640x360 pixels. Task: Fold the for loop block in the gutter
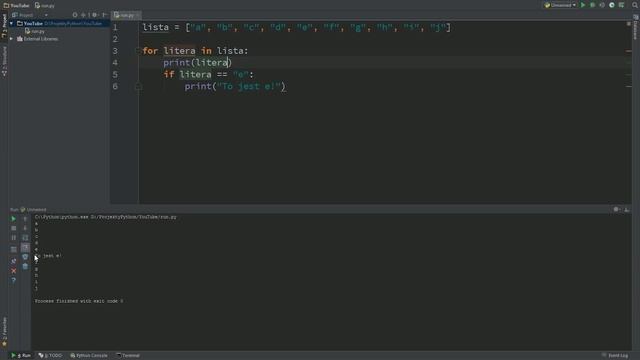(138, 51)
